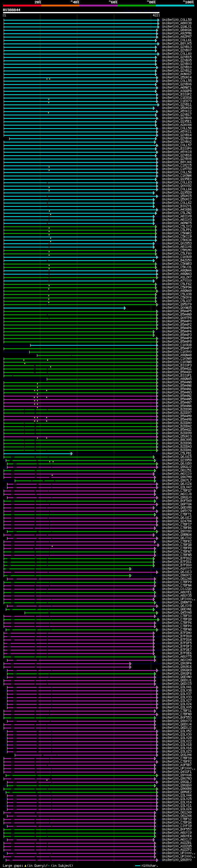Click the UniRef100_Q3LV41 subject label

point(177,687)
